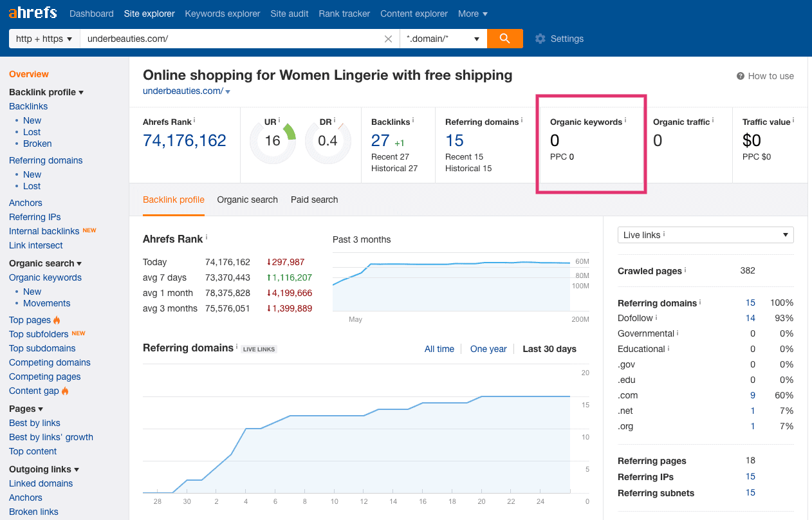Expand the More menu in top navigation
The height and width of the screenshot is (520, 812).
[x=472, y=14]
